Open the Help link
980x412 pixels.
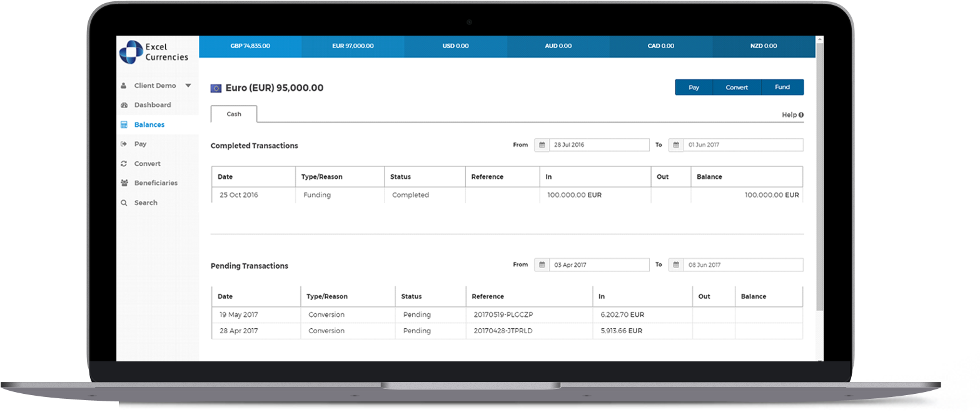tap(792, 115)
